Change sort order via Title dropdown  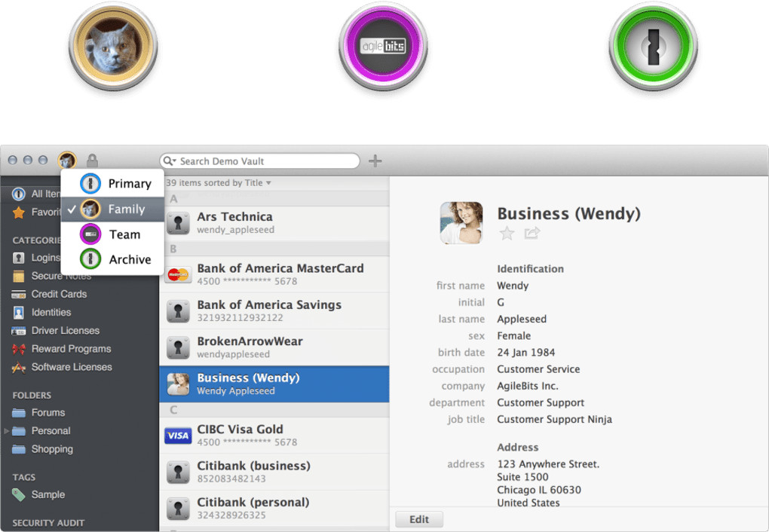pos(259,183)
